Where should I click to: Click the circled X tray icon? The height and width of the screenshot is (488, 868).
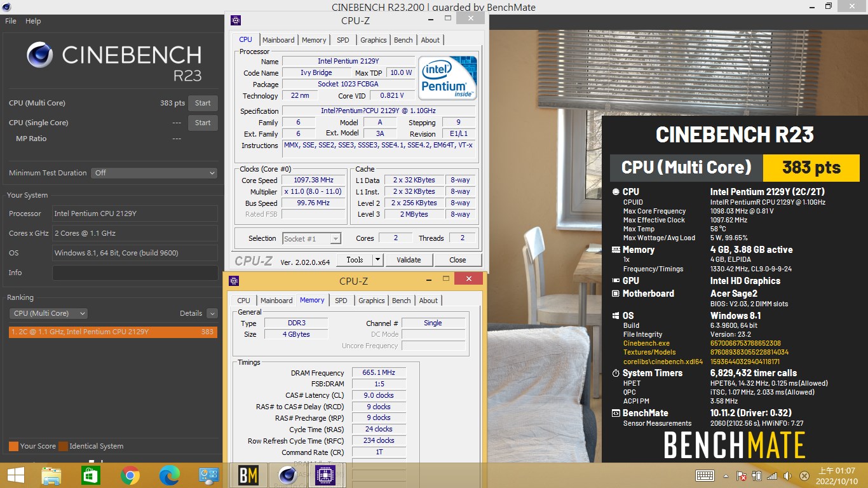pos(804,475)
